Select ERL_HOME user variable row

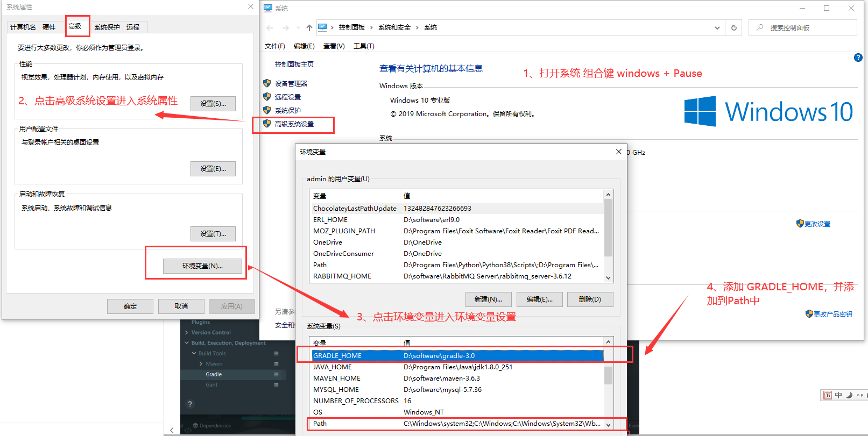click(x=457, y=220)
